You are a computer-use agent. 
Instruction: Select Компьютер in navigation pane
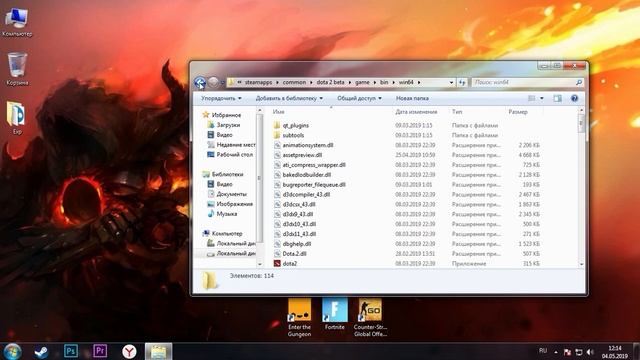(x=227, y=233)
